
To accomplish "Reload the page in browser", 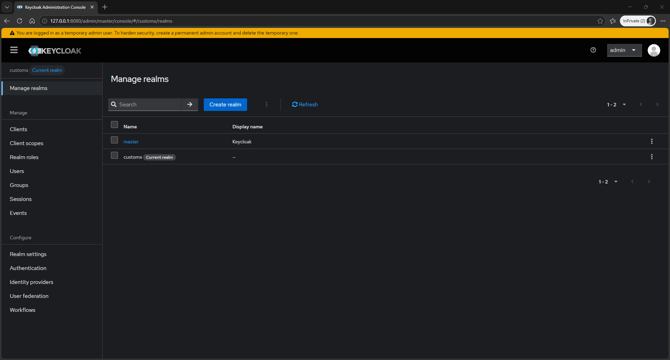I will coord(19,21).
